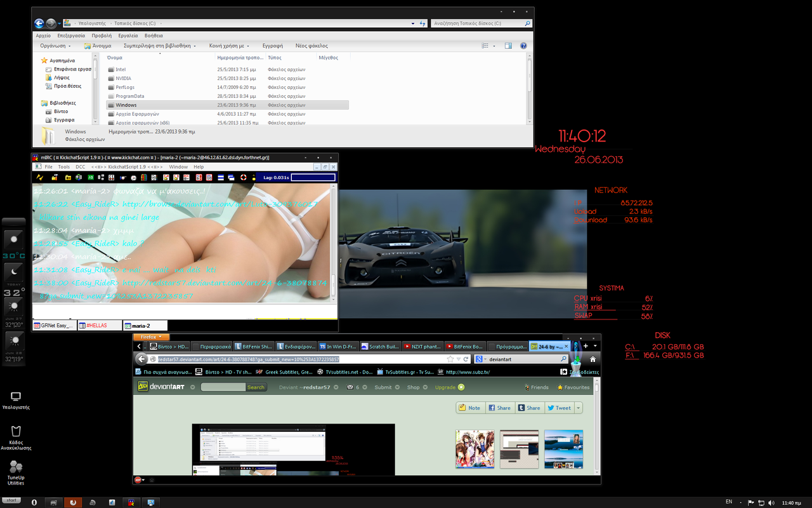This screenshot has height=508, width=812.
Task: Open Explorer help question mark icon
Action: pos(523,46)
